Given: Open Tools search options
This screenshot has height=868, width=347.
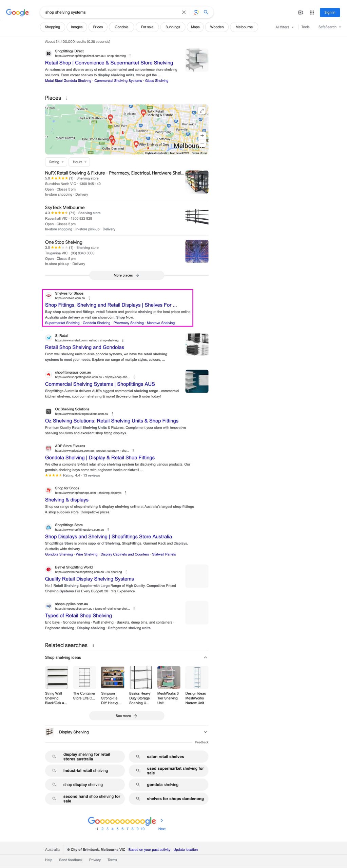Looking at the screenshot, I should (305, 27).
